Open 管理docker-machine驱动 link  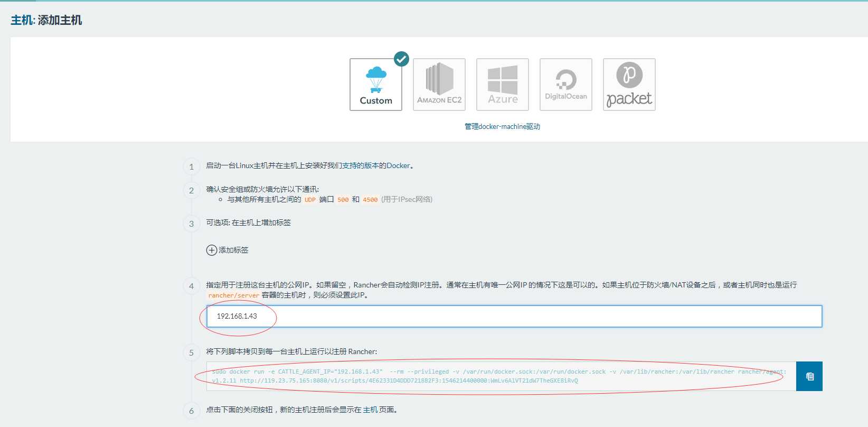click(x=502, y=126)
